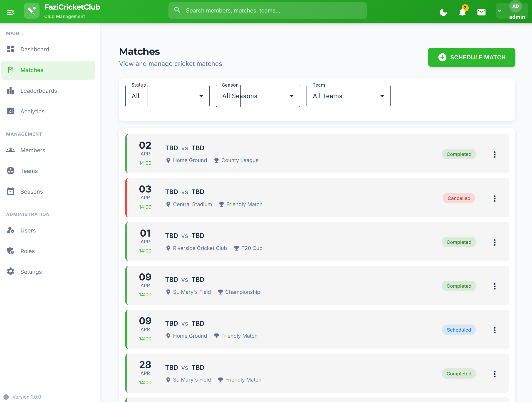Open the Season filter dropdown
Image resolution: width=532 pixels, height=402 pixels.
click(x=258, y=96)
